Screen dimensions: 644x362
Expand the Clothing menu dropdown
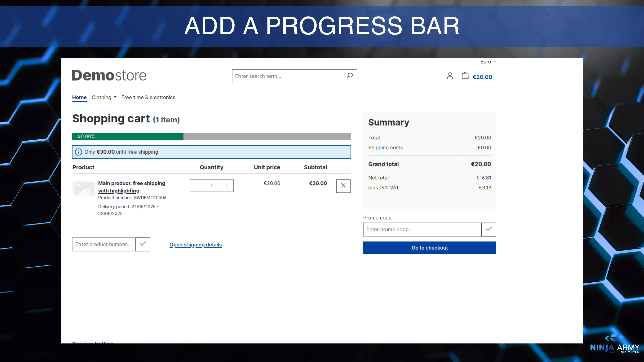pos(104,97)
